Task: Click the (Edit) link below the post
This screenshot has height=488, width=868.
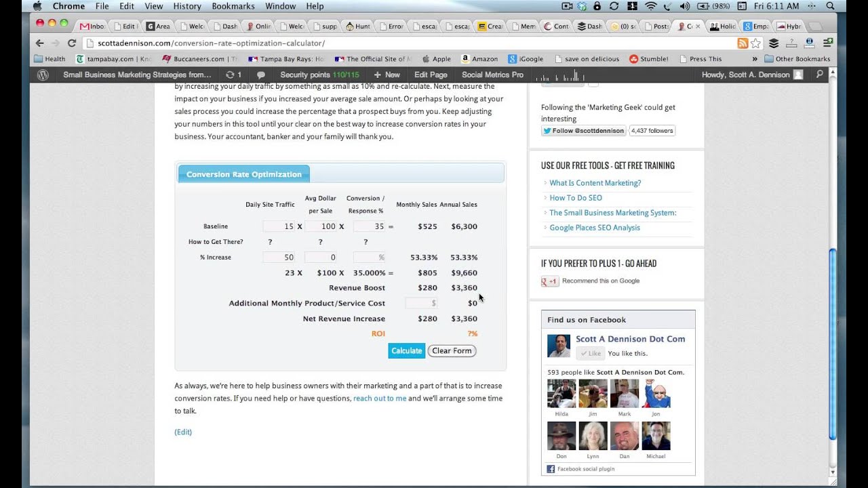Action: pos(183,432)
